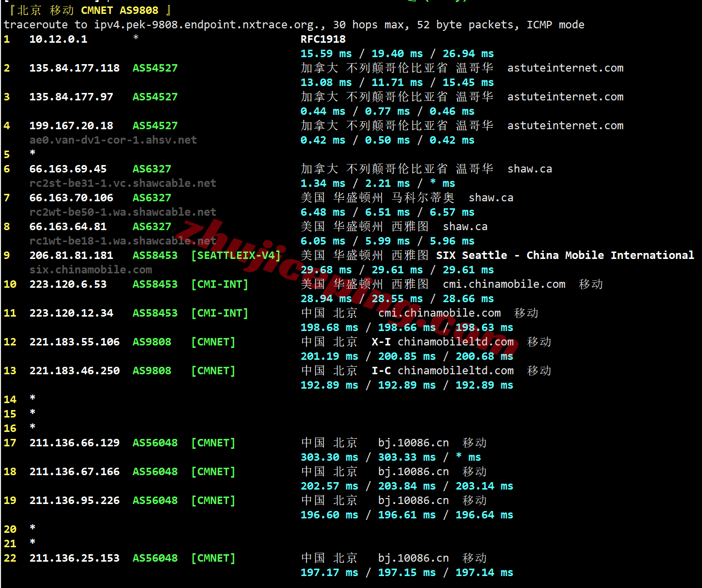Select IP 66.163.69.45 on hop 6
The height and width of the screenshot is (588, 702).
tap(68, 169)
